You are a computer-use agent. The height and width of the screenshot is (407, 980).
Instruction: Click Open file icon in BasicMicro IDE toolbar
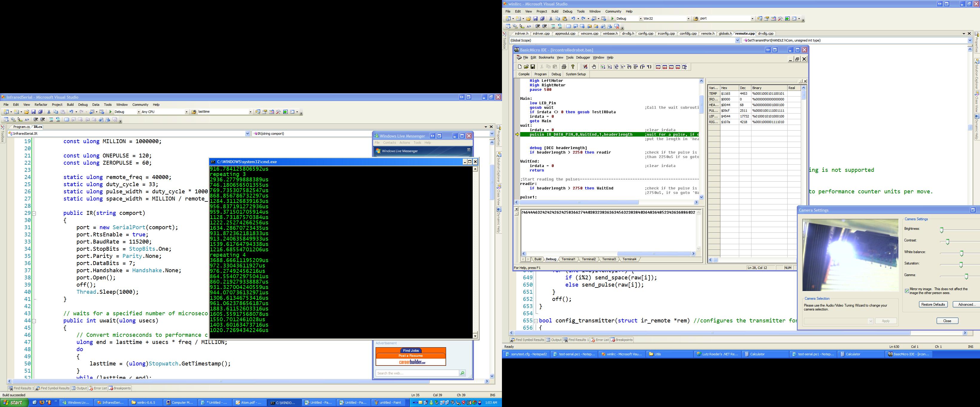click(x=526, y=67)
